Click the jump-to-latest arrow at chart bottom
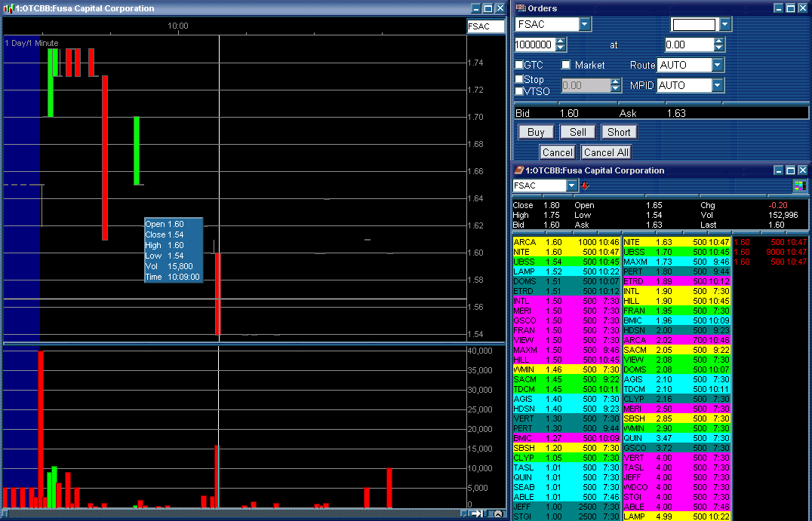This screenshot has width=812, height=521. [477, 513]
